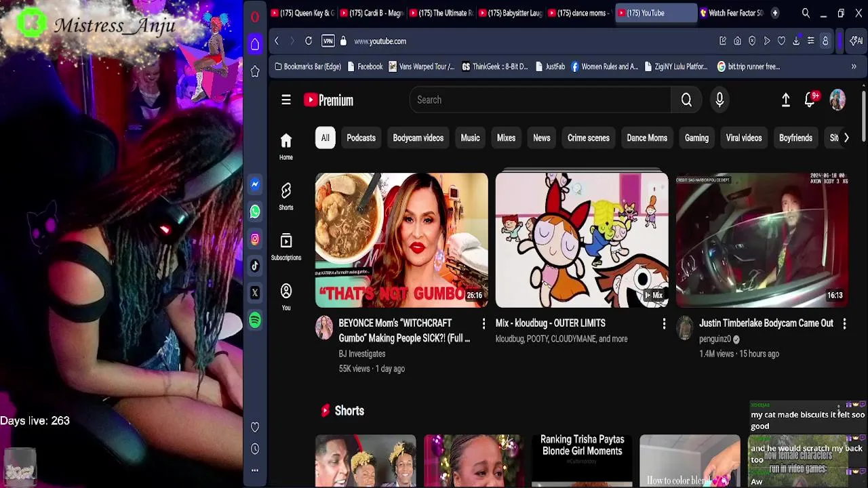Go back with the browser back arrow
Screen dimensions: 868x488
(x=277, y=41)
